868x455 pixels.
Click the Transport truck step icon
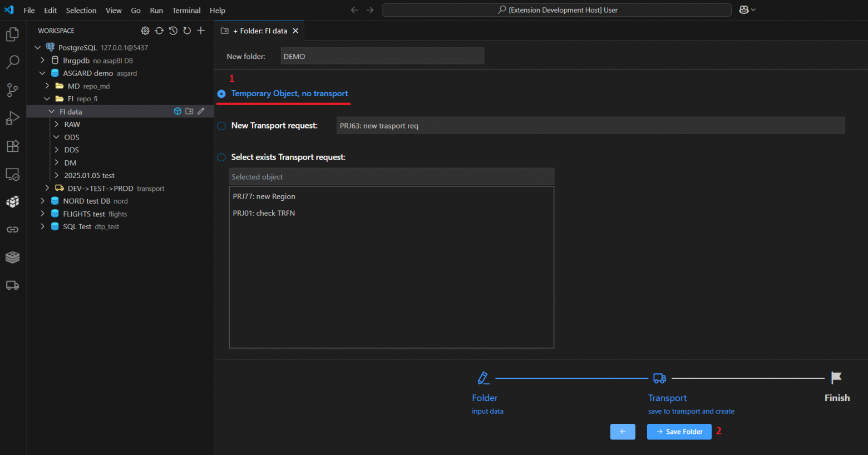click(x=659, y=378)
